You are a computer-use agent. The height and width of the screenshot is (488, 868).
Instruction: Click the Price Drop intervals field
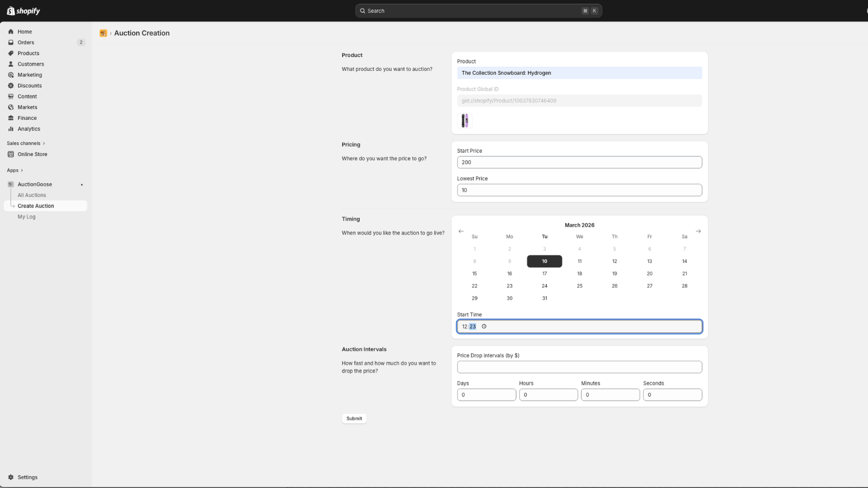click(579, 367)
